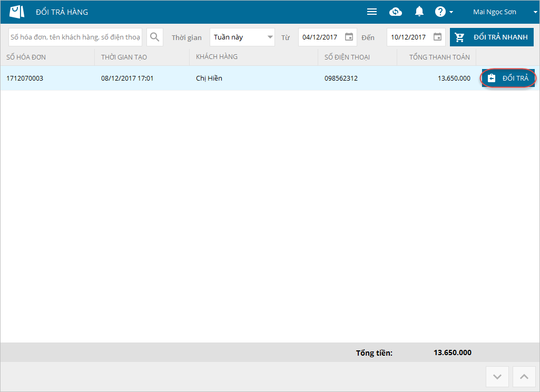Image resolution: width=540 pixels, height=392 pixels.
Task: Click the ĐỔI TRẢ HÀNG page title
Action: tap(62, 12)
